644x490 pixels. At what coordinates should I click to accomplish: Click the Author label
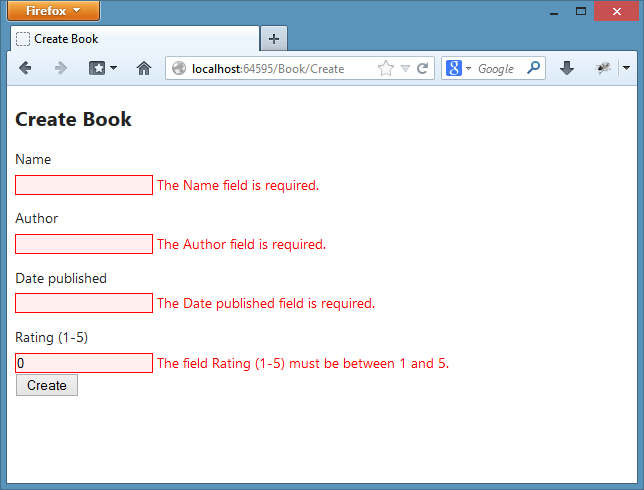pos(37,219)
